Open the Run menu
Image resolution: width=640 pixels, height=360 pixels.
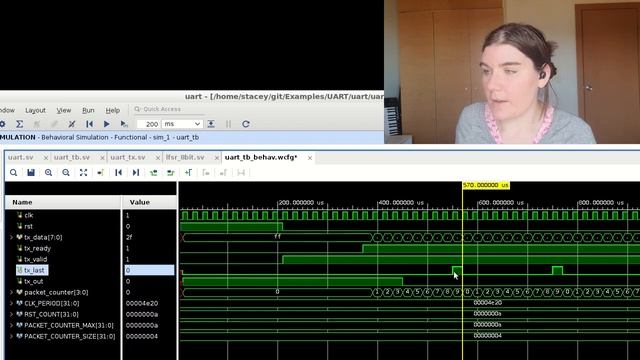pyautogui.click(x=88, y=110)
